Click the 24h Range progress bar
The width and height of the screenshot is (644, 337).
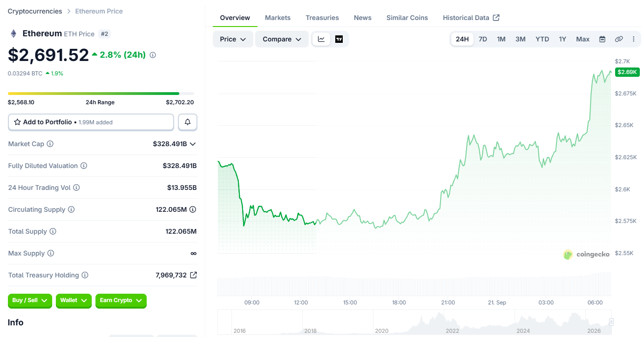coord(101,94)
